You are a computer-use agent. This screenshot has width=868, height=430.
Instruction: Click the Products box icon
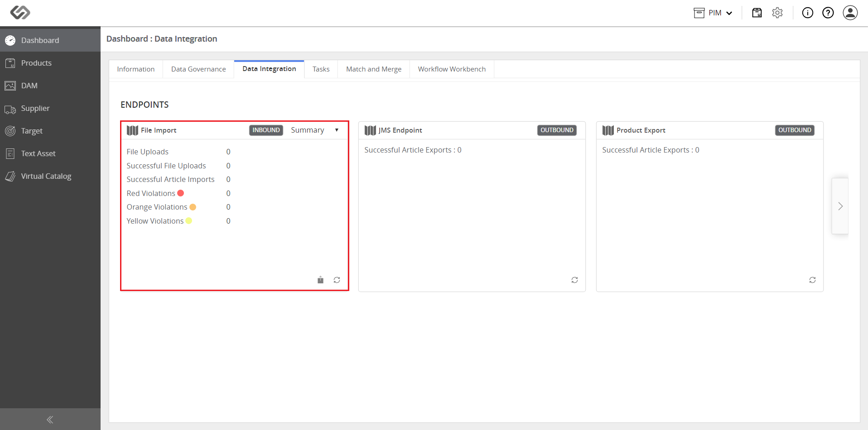tap(10, 63)
